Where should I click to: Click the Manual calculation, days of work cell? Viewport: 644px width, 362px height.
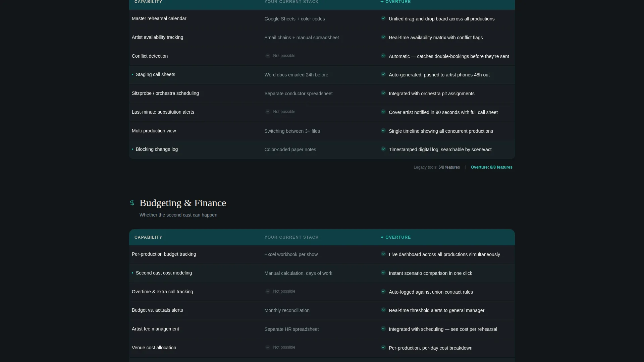[x=298, y=273]
